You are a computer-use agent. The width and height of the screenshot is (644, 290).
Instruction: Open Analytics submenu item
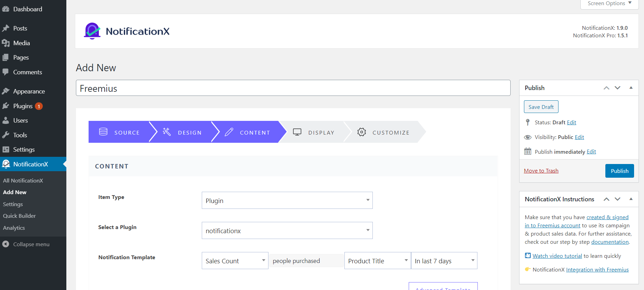(x=14, y=228)
